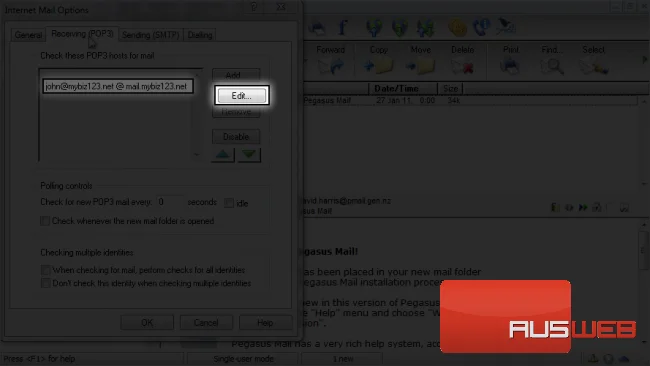Click the Select toolbar icon
This screenshot has height=366, width=650.
[x=594, y=66]
